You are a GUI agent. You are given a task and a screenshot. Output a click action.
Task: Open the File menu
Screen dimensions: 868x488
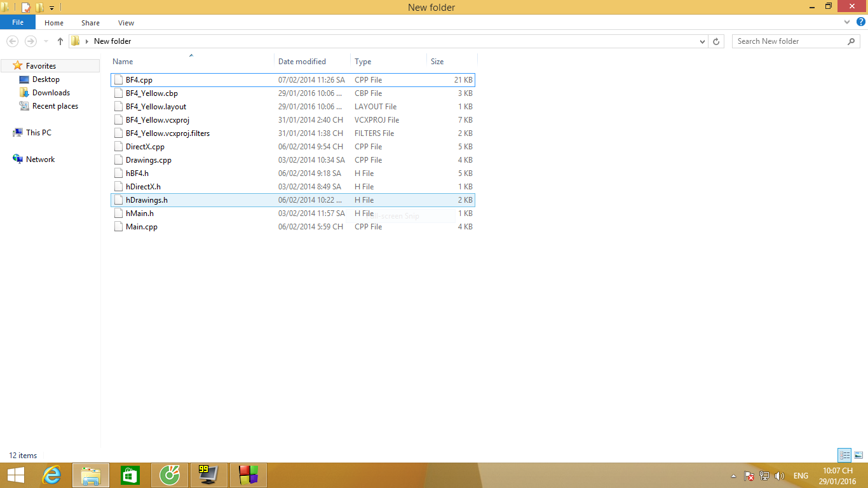pos(18,22)
